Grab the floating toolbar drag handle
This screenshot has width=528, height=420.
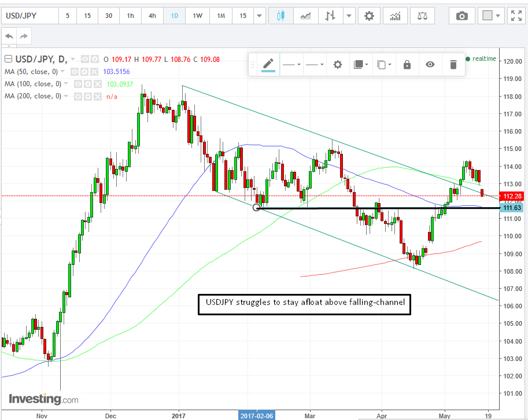pos(253,64)
